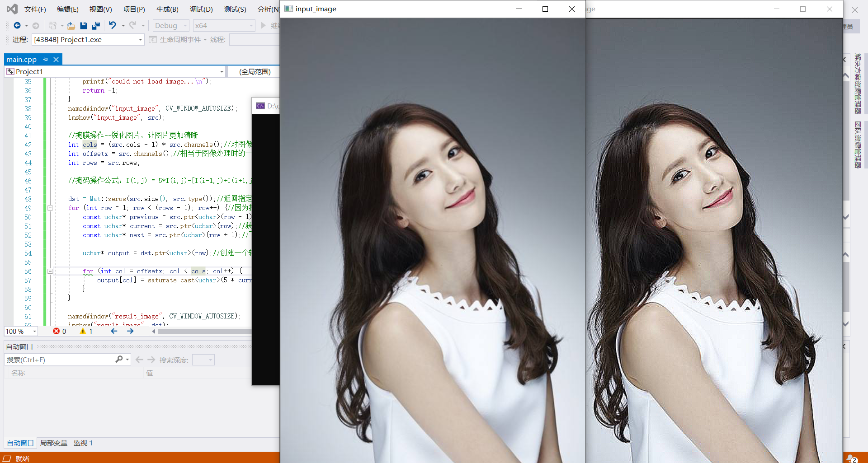Click the 搜索(Ctrl+E) search field

point(59,360)
